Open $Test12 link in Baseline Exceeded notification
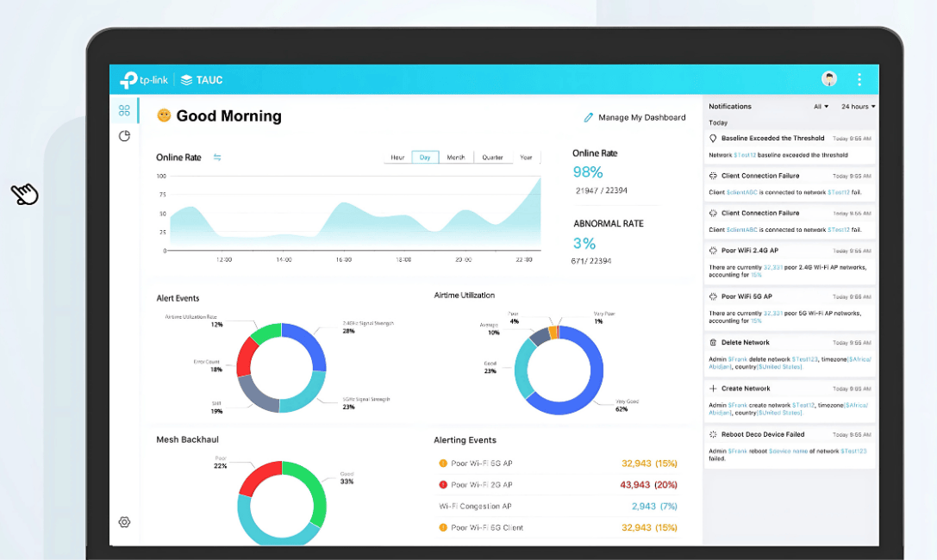Screen dimensions: 937x560 click(744, 155)
